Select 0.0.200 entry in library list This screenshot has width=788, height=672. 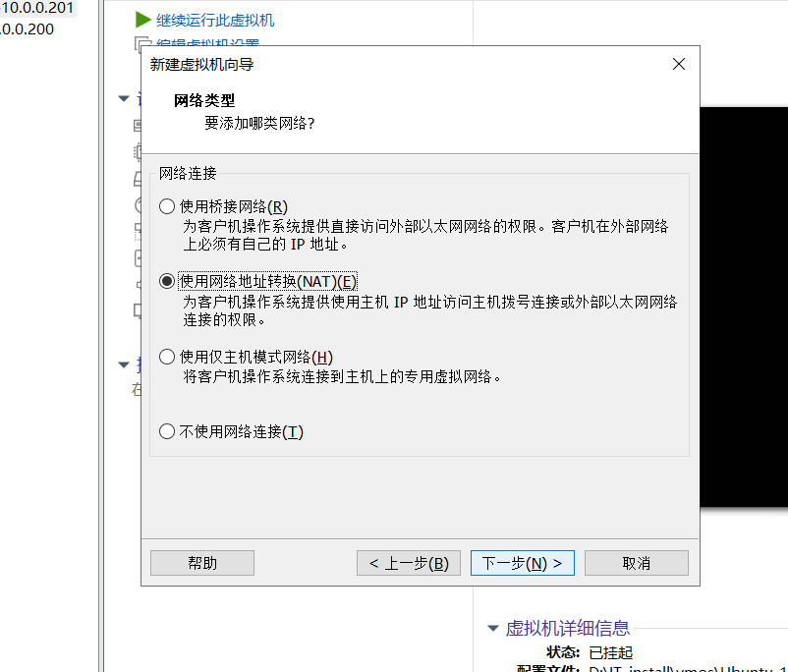coord(28,29)
